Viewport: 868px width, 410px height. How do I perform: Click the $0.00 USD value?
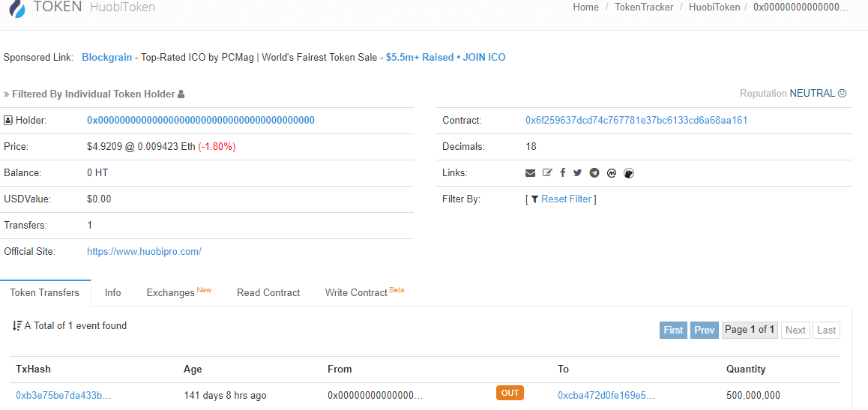click(99, 199)
